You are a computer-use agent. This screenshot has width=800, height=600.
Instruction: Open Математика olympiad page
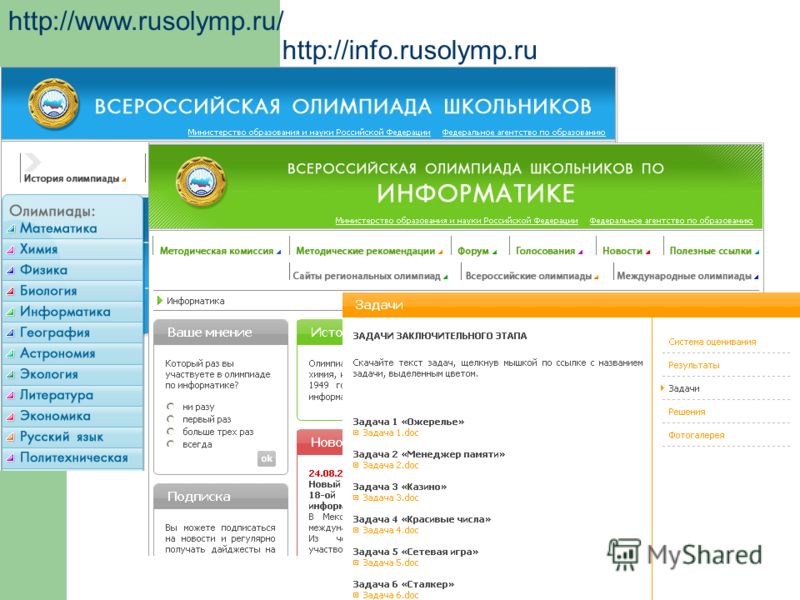(x=58, y=229)
